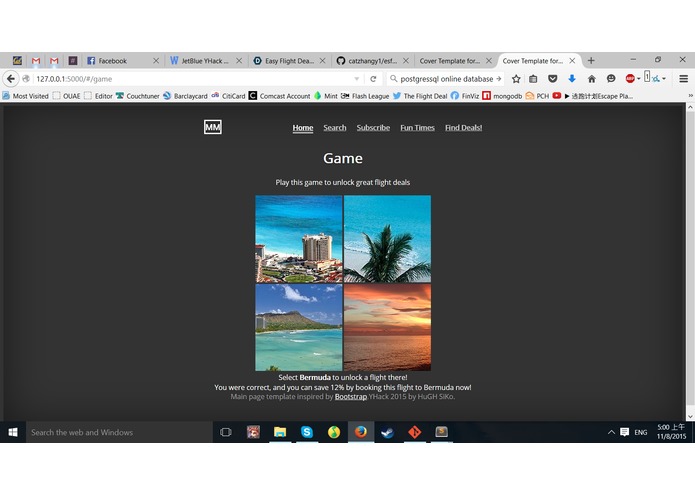
Task: Open the Couchtuner bookmark
Action: [138, 96]
